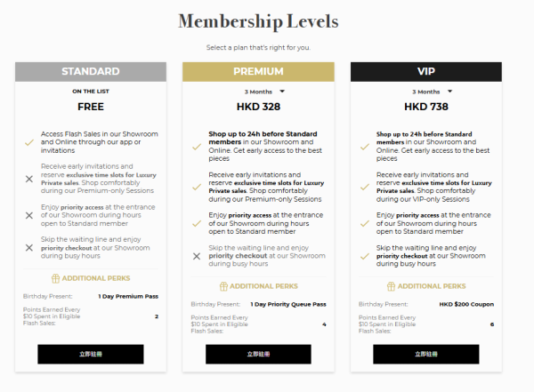Click the Premium priority checkout X icon

(197, 256)
